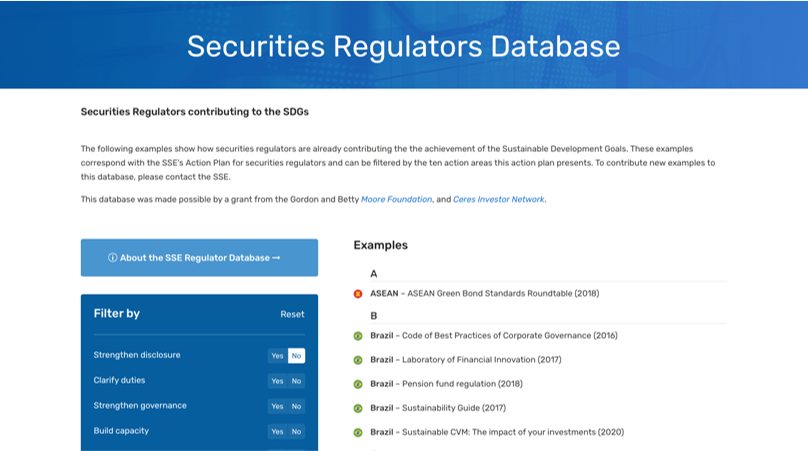Viewport: 808px width, 451px height.
Task: Reset the filters
Action: click(x=292, y=314)
